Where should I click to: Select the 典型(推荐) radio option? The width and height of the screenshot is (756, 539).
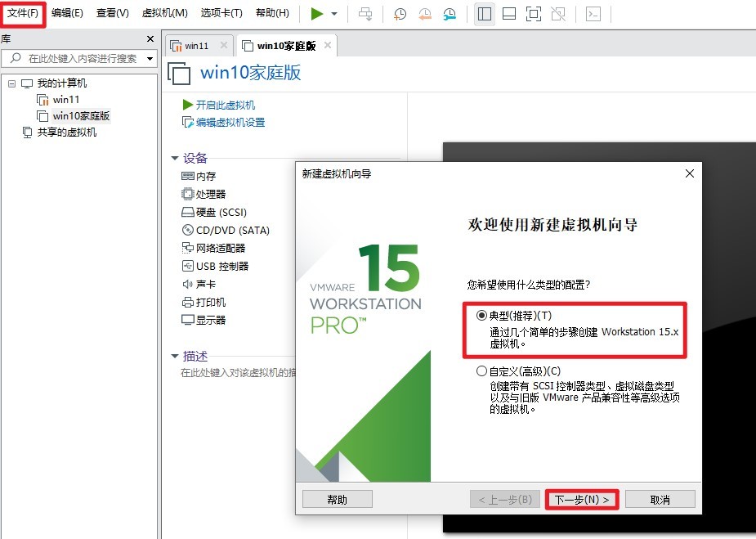click(x=481, y=316)
